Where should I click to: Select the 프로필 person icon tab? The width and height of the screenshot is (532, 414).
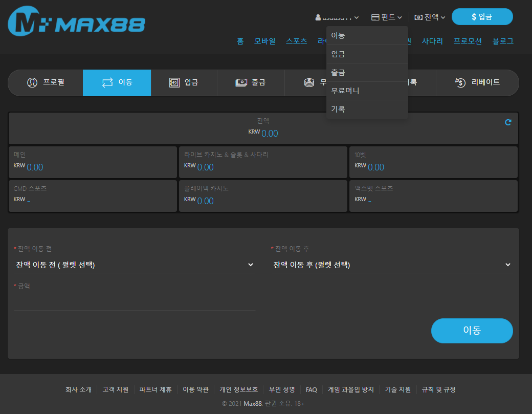(33, 82)
